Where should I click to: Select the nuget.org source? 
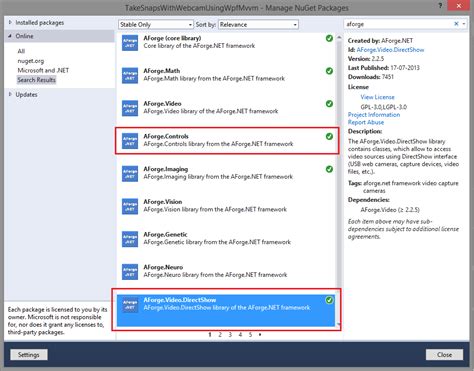pos(31,61)
